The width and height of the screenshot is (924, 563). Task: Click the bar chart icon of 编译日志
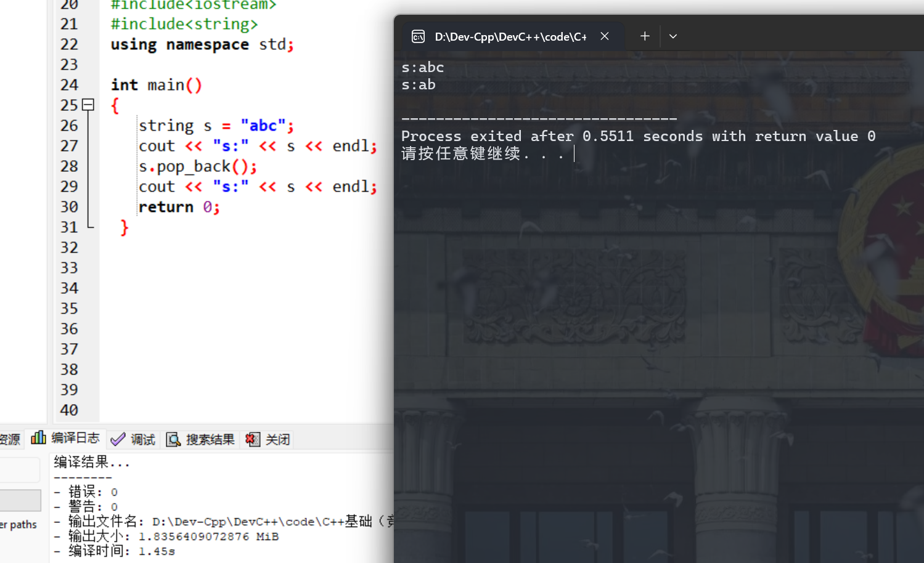[x=38, y=437]
